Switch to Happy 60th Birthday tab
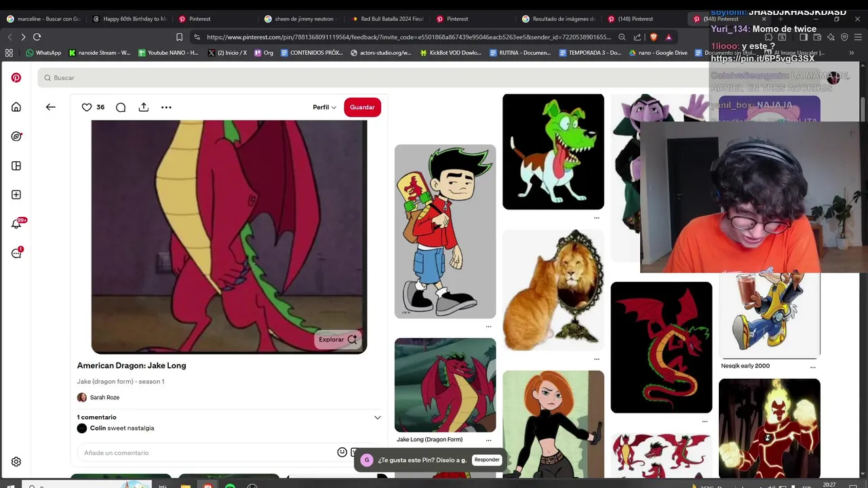 coord(129,19)
